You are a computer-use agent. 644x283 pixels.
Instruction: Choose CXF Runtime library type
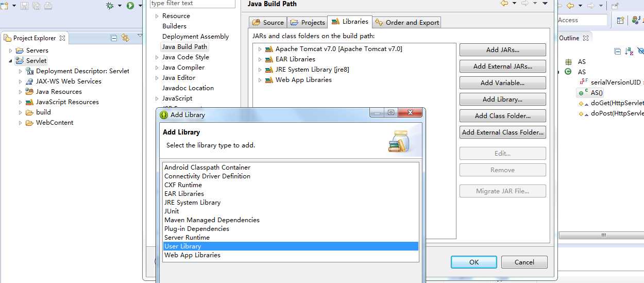coord(291,185)
